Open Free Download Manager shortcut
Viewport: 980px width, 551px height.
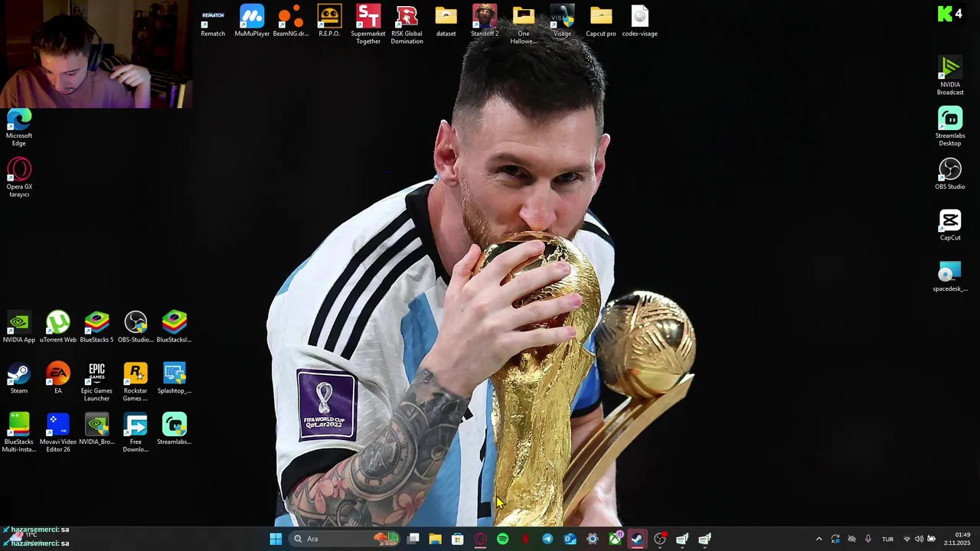136,432
